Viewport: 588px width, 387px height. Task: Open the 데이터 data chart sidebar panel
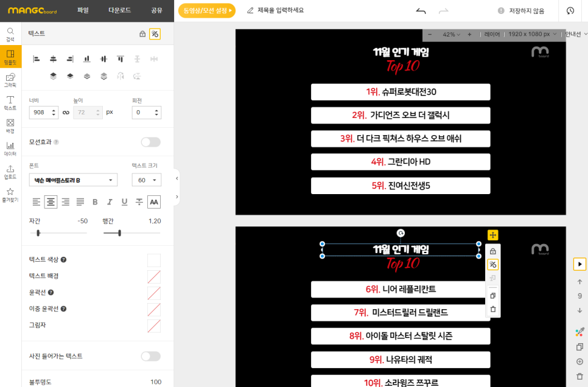[10, 148]
